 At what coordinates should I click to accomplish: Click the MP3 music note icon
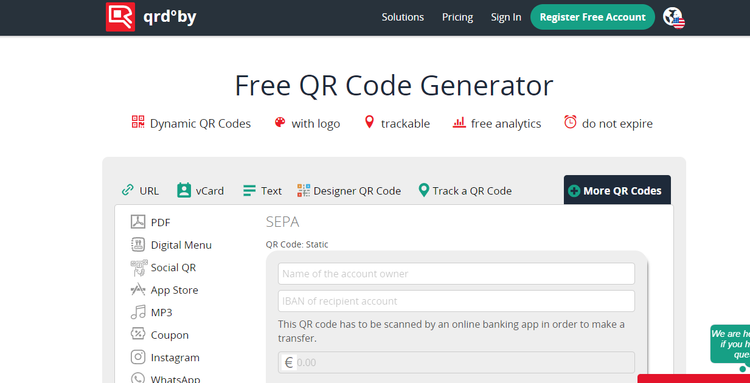tap(138, 312)
